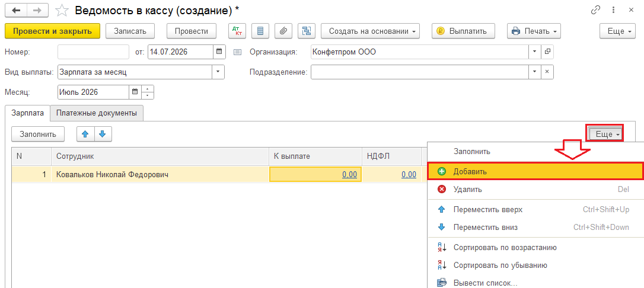Screen dimensions: 644x288
Task: Choose Вывести список in menu
Action: point(535,283)
